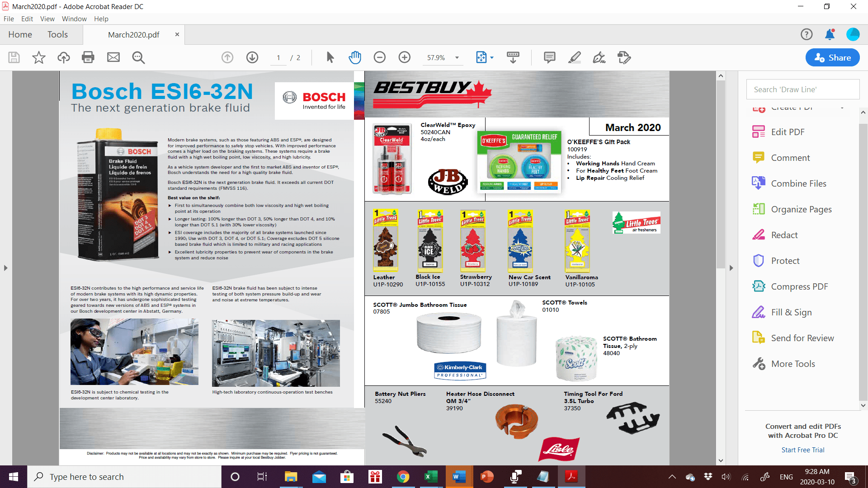Click the Fit page view icon

click(481, 57)
